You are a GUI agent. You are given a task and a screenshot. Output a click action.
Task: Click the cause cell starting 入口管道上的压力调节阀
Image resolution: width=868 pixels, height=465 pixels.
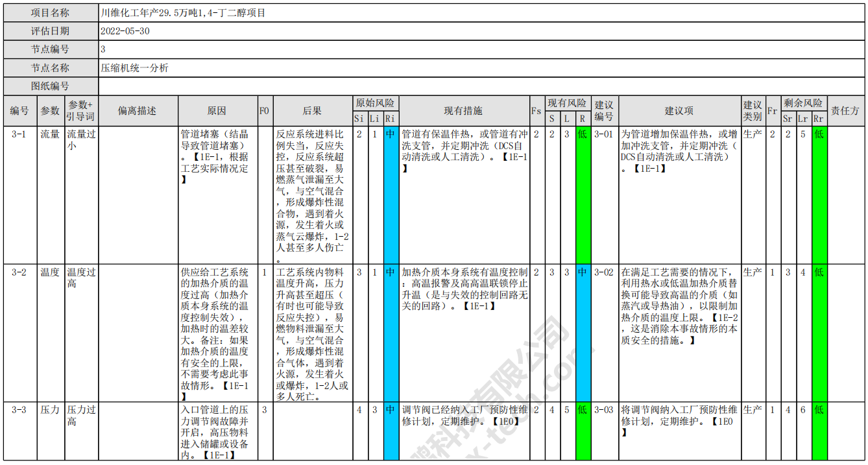pyautogui.click(x=217, y=431)
